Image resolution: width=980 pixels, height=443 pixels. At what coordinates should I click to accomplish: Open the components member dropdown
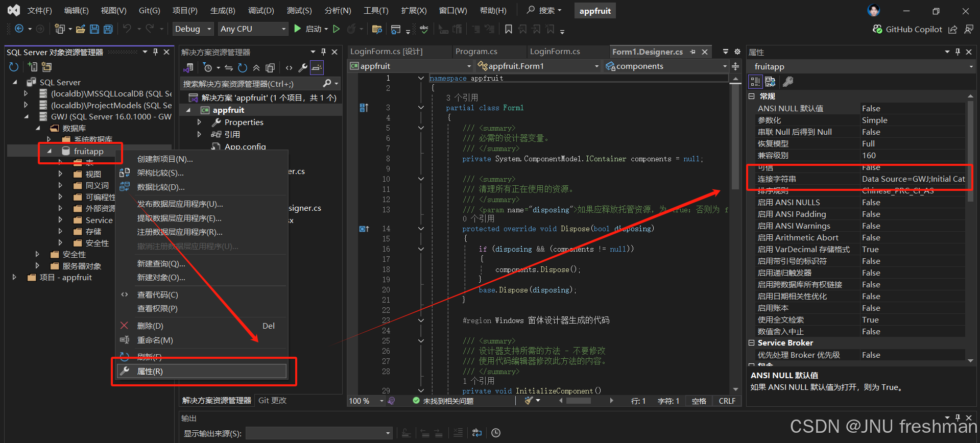pyautogui.click(x=666, y=66)
